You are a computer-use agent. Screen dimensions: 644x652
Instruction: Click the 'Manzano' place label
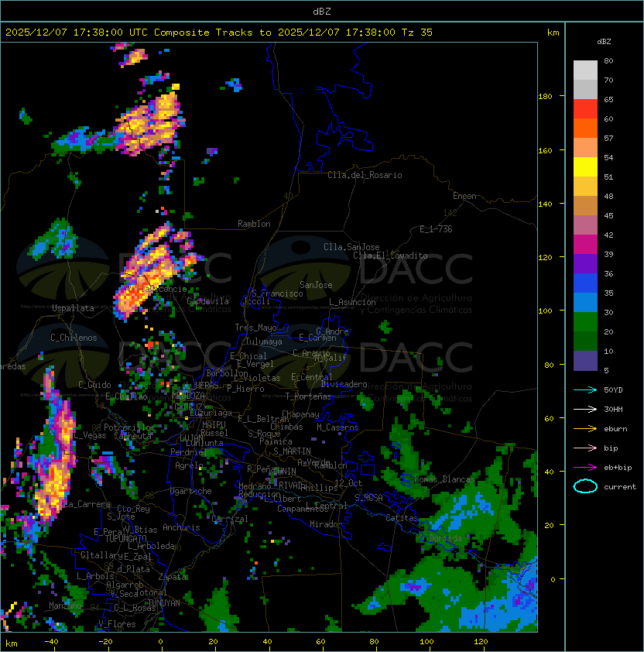(x=65, y=606)
